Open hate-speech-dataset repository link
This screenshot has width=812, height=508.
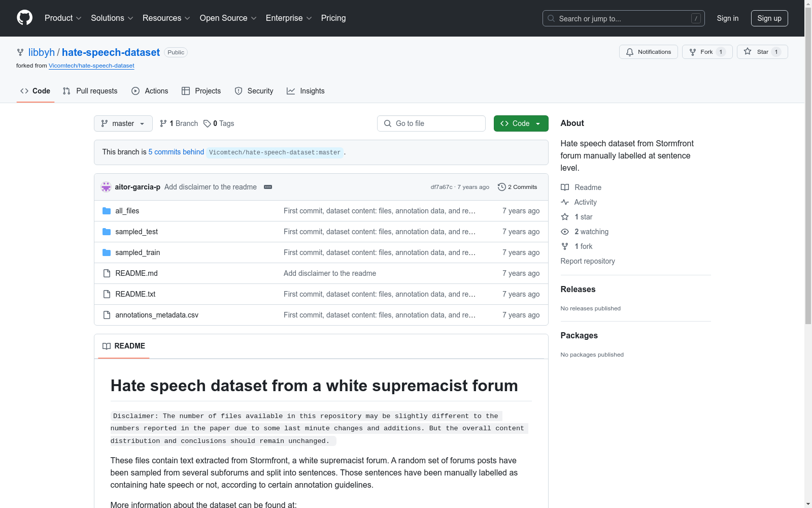click(x=111, y=52)
